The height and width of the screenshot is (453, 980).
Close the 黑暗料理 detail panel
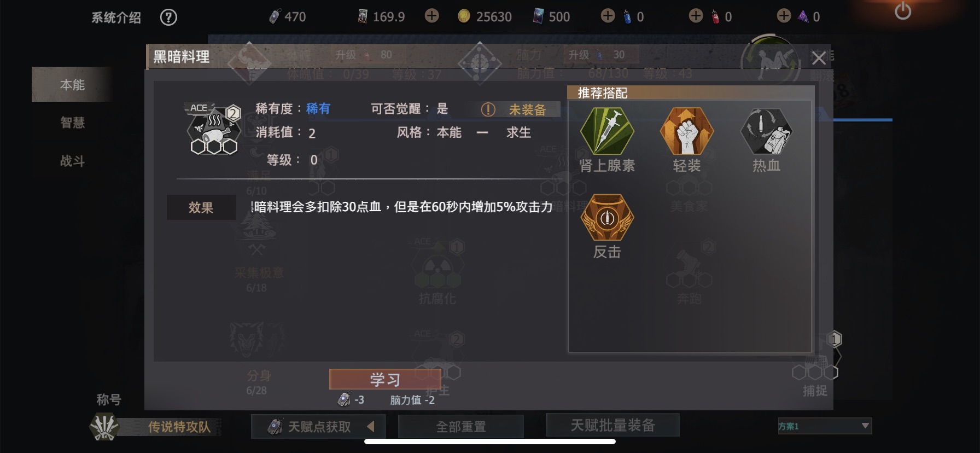tap(818, 58)
